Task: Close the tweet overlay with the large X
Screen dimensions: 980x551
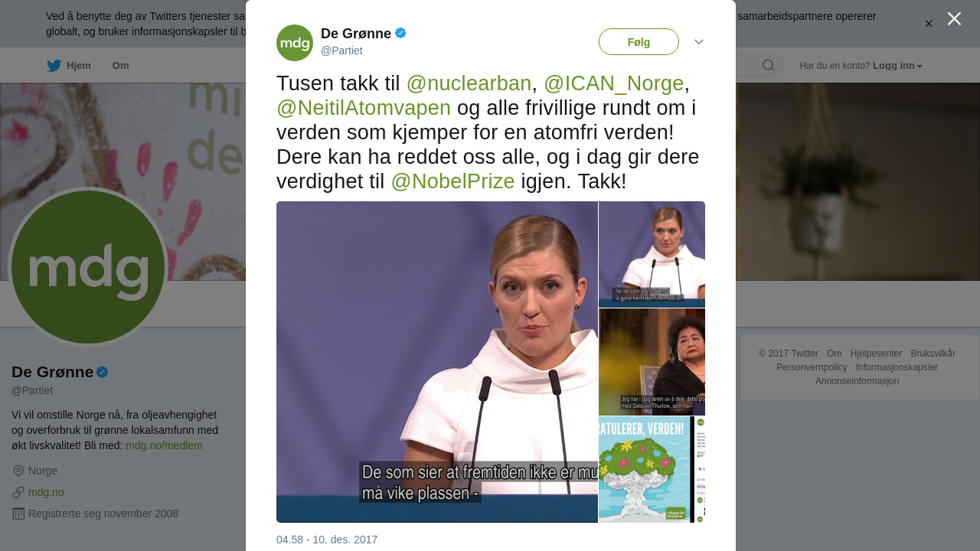Action: 954,18
